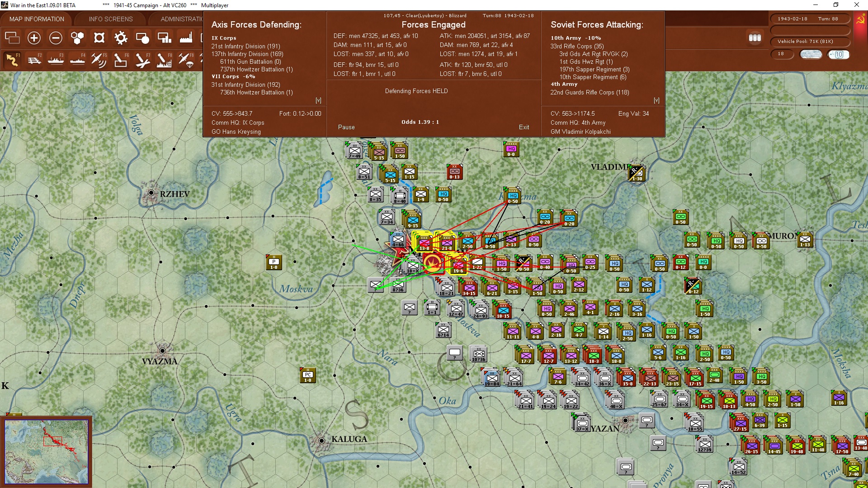Switch to the Info Screens tab

point(111,19)
